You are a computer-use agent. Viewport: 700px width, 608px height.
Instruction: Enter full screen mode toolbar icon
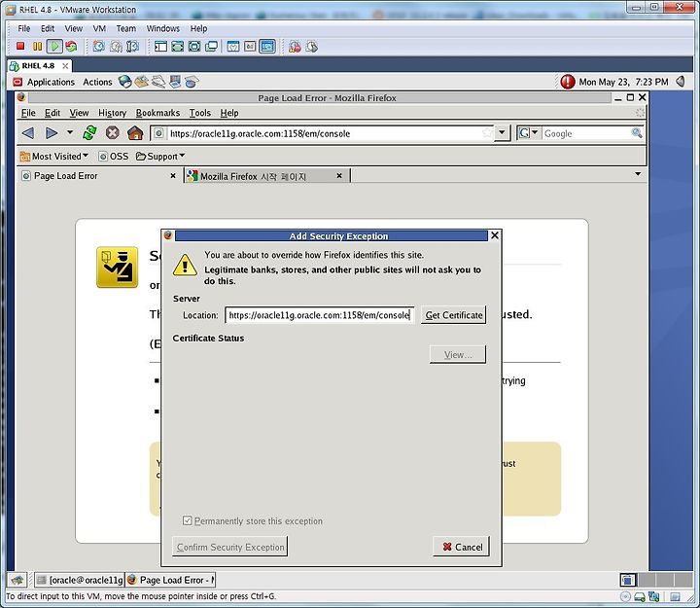pos(194,46)
